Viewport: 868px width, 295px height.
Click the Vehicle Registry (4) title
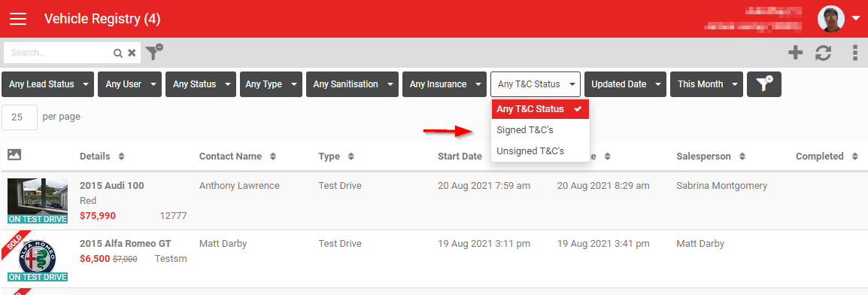click(x=102, y=19)
